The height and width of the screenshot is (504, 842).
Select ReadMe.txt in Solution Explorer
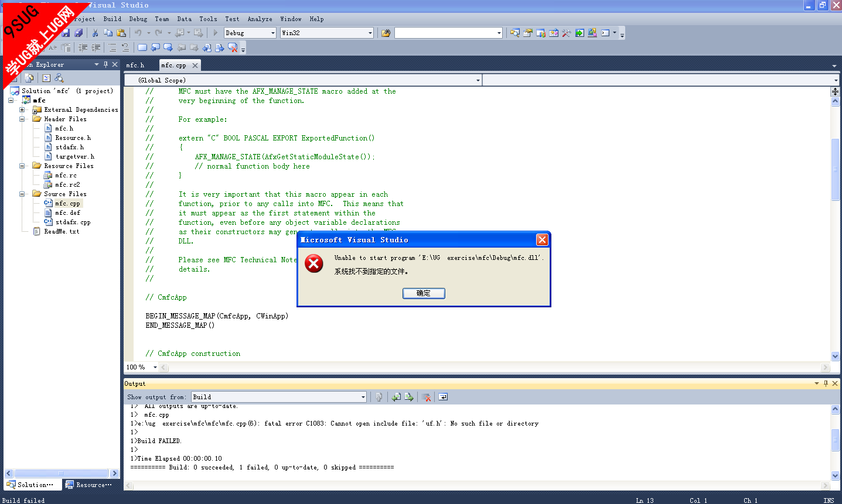62,232
